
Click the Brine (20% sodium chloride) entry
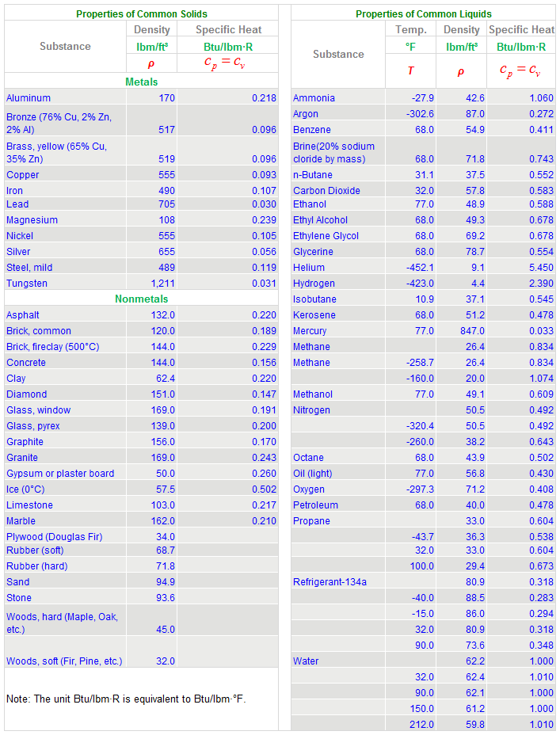coord(333,152)
